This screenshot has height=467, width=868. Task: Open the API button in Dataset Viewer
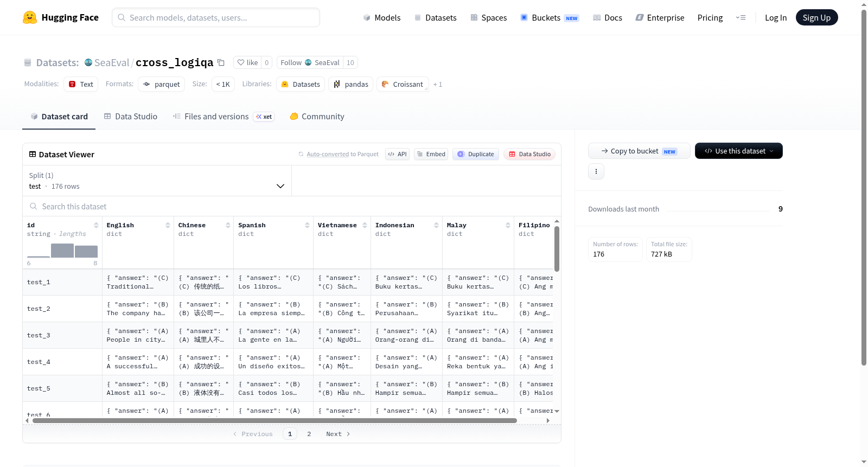tap(398, 154)
